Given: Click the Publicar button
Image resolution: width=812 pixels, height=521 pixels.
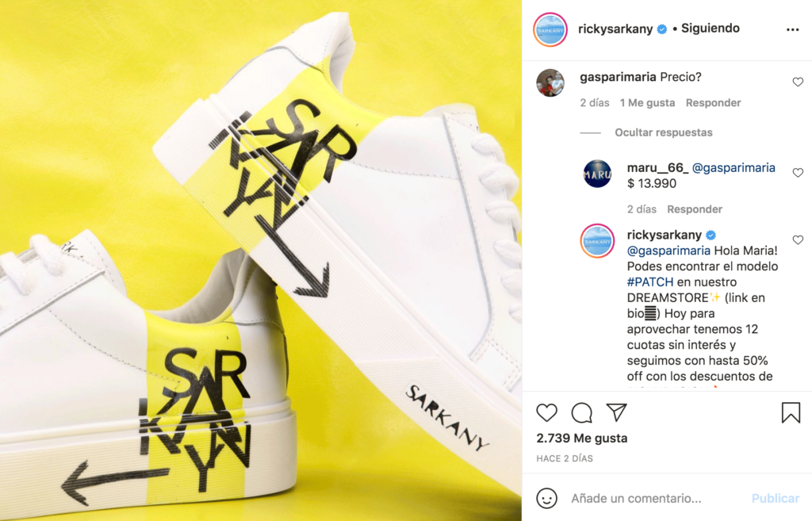Looking at the screenshot, I should pyautogui.click(x=776, y=498).
